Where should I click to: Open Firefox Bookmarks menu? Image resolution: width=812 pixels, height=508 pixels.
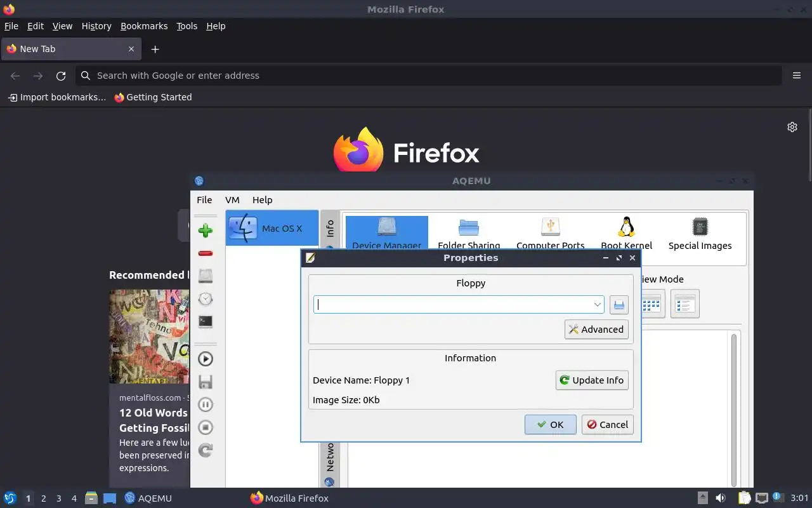pos(144,26)
